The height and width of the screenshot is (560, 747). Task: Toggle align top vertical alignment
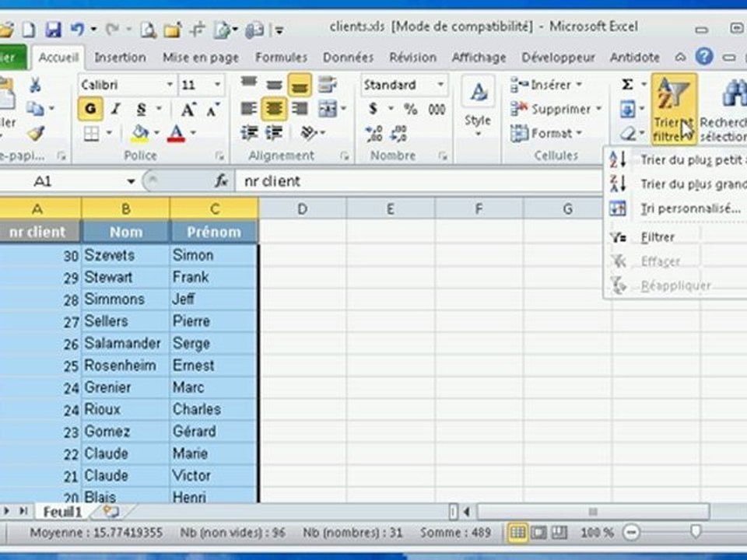pos(249,85)
